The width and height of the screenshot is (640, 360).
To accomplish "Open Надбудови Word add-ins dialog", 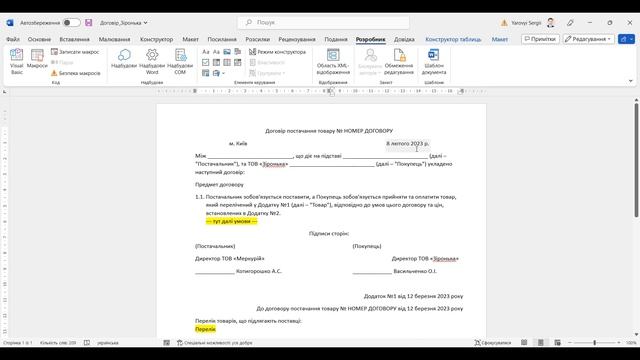I will pyautogui.click(x=152, y=61).
